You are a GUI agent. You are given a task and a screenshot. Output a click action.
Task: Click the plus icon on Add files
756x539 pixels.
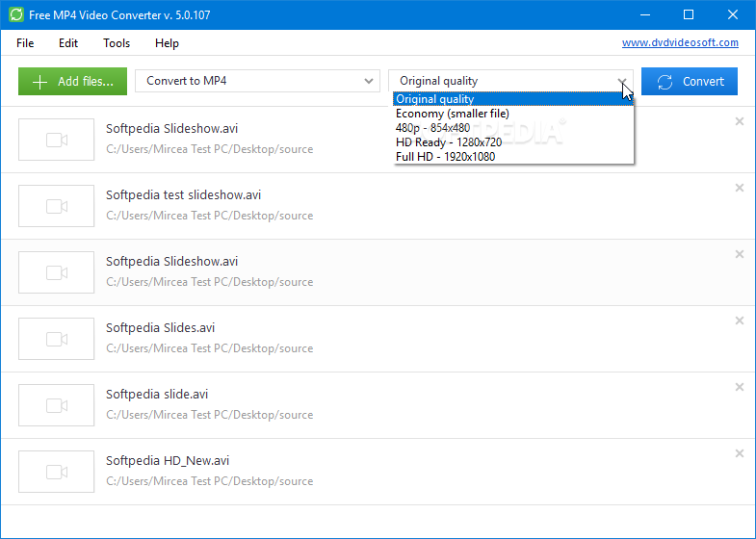click(x=39, y=82)
